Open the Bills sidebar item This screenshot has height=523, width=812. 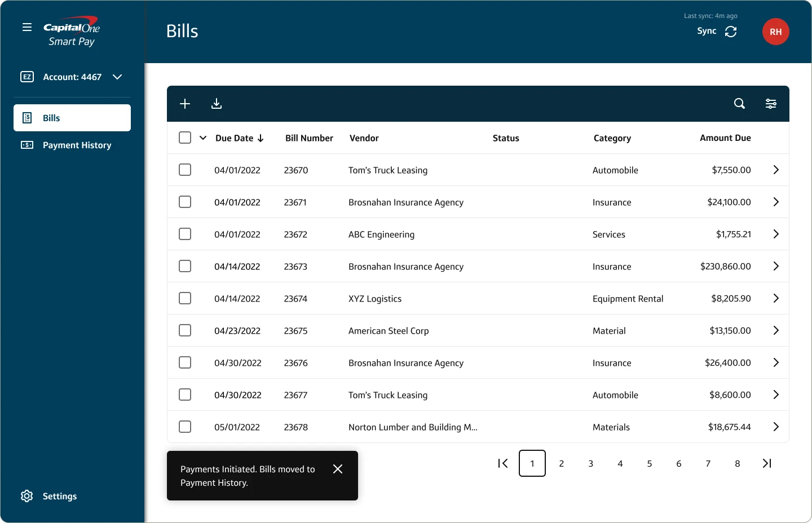(72, 118)
